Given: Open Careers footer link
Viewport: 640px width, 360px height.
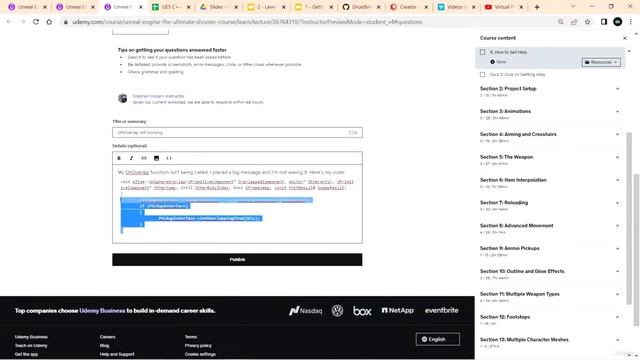Looking at the screenshot, I should [107, 337].
